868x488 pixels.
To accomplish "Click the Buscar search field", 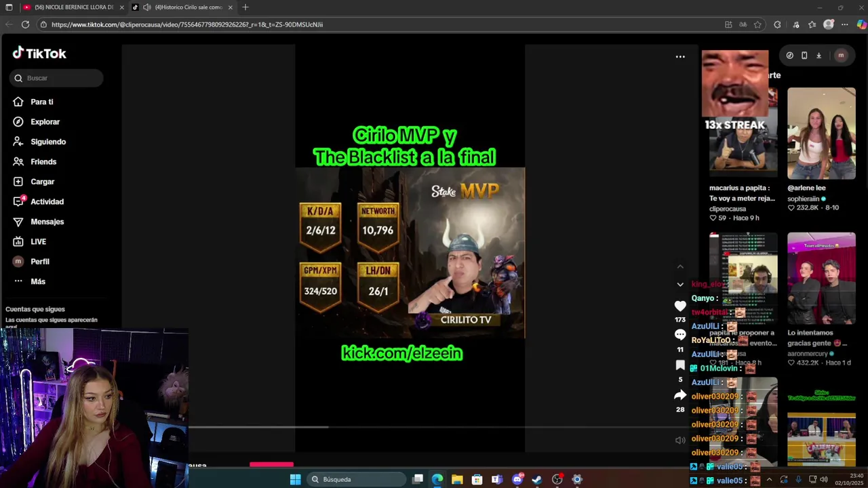I will click(x=56, y=78).
